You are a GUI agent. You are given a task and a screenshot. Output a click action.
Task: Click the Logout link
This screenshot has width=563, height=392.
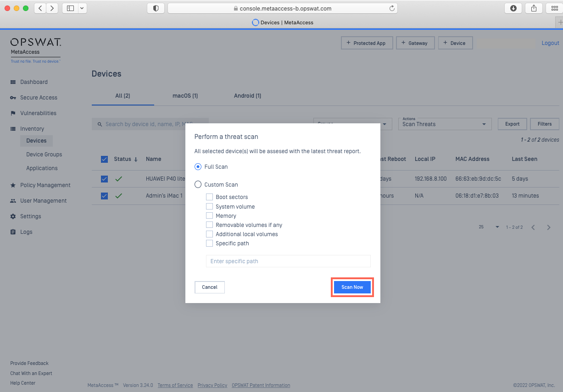pos(550,43)
